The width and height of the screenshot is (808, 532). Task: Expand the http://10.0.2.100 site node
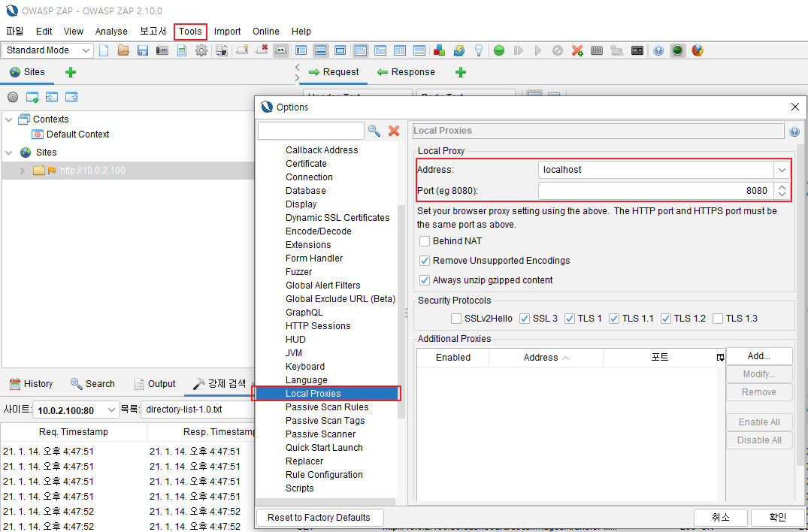22,171
